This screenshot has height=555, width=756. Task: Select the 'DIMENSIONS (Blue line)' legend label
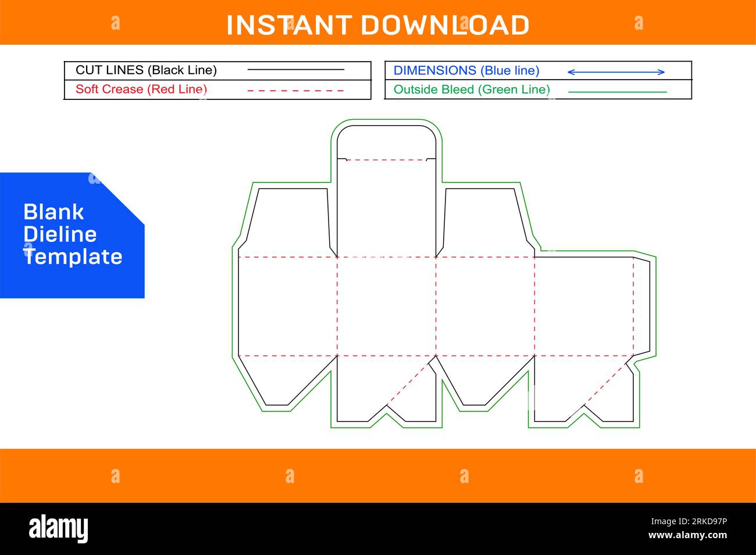(466, 70)
